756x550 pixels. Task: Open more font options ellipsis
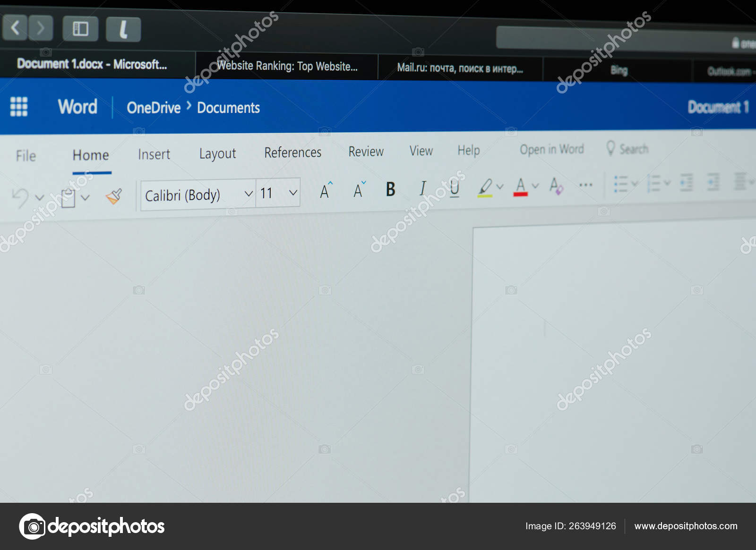pos(586,185)
